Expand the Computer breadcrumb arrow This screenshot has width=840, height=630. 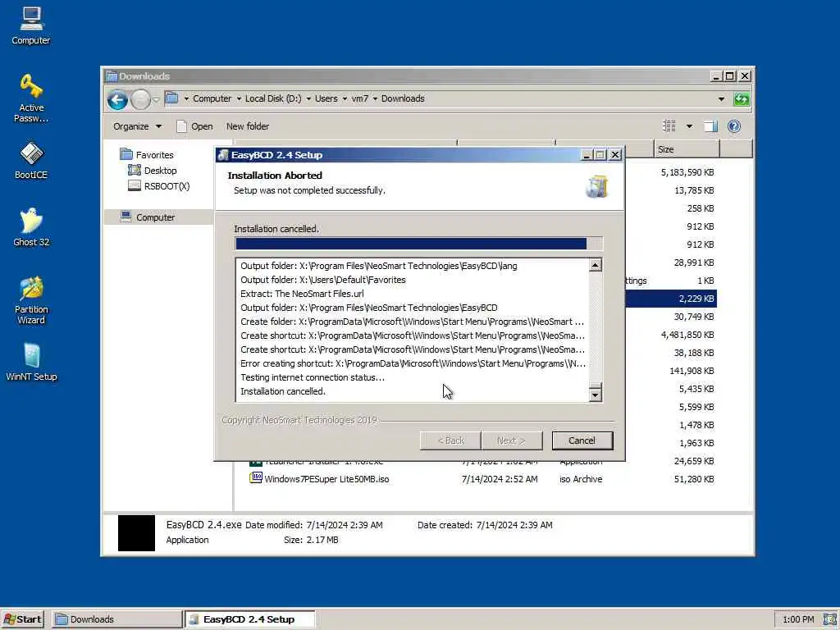(239, 99)
